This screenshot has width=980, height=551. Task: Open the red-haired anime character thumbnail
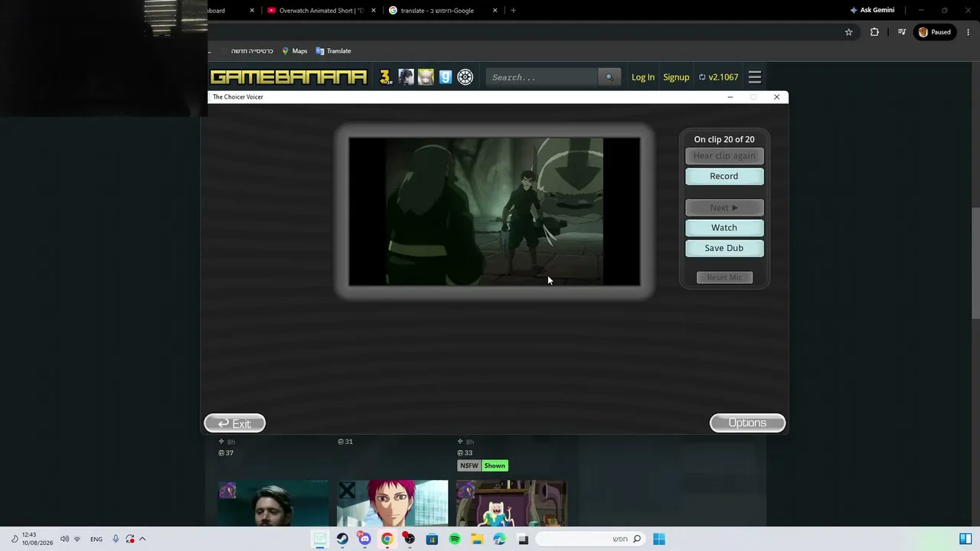point(392,504)
